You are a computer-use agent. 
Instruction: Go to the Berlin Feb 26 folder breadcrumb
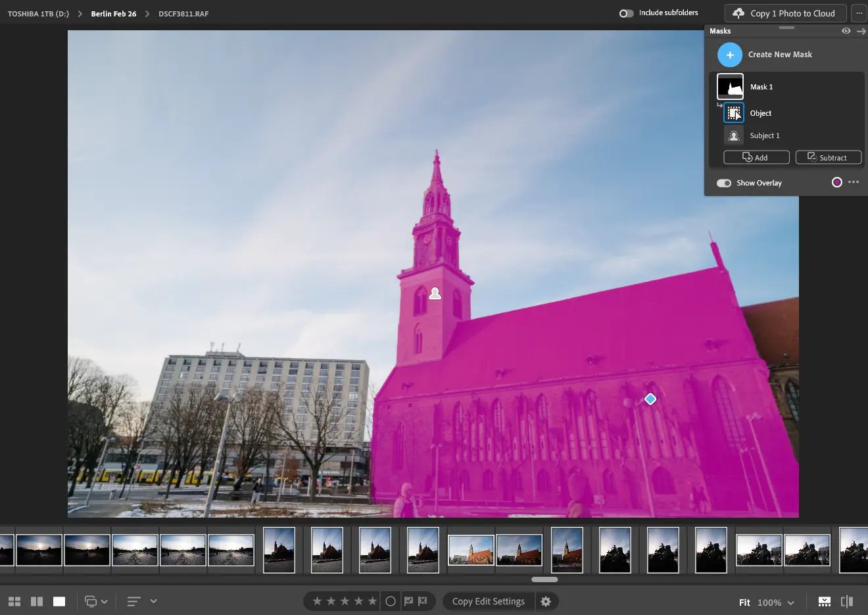coord(114,14)
